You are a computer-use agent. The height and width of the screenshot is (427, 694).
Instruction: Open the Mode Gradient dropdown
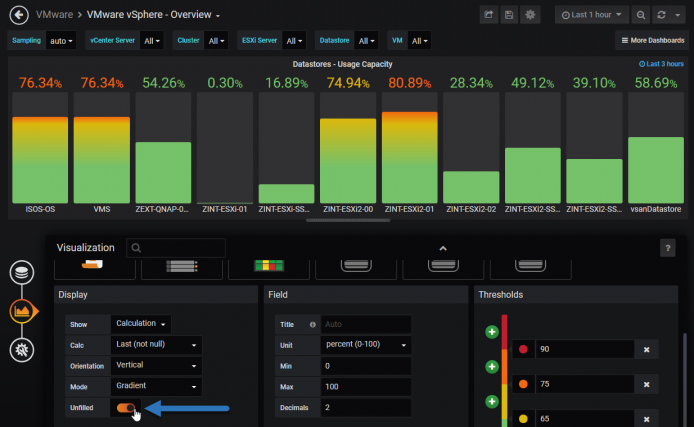tap(156, 386)
